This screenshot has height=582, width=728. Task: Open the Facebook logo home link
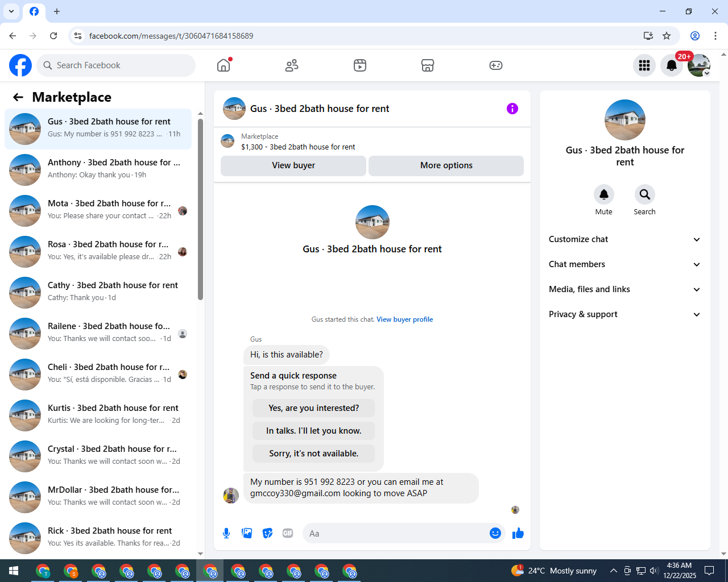[x=20, y=65]
